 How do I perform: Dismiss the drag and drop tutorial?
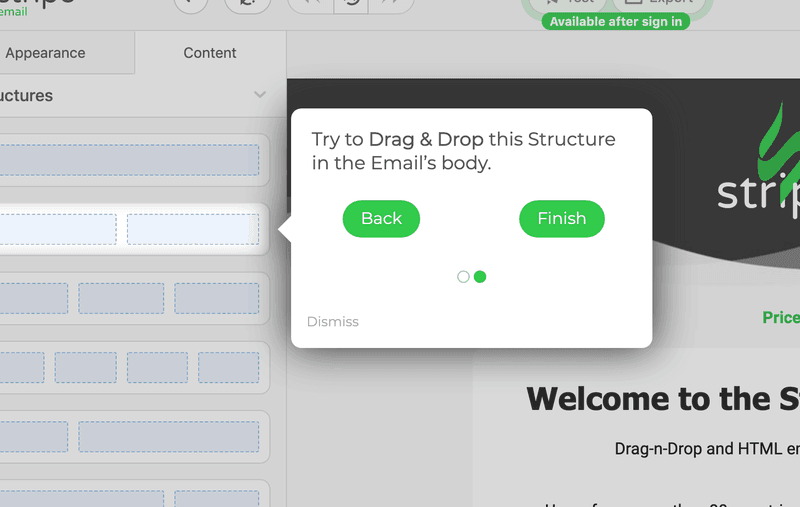[332, 322]
